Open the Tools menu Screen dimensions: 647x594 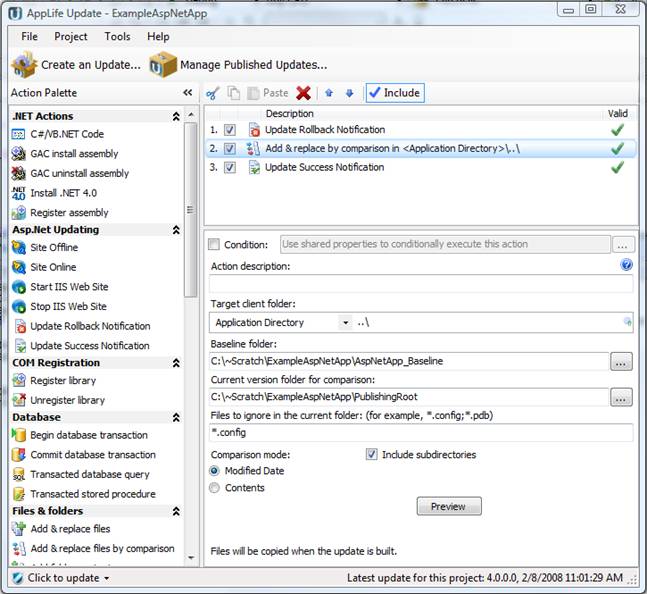coord(117,37)
